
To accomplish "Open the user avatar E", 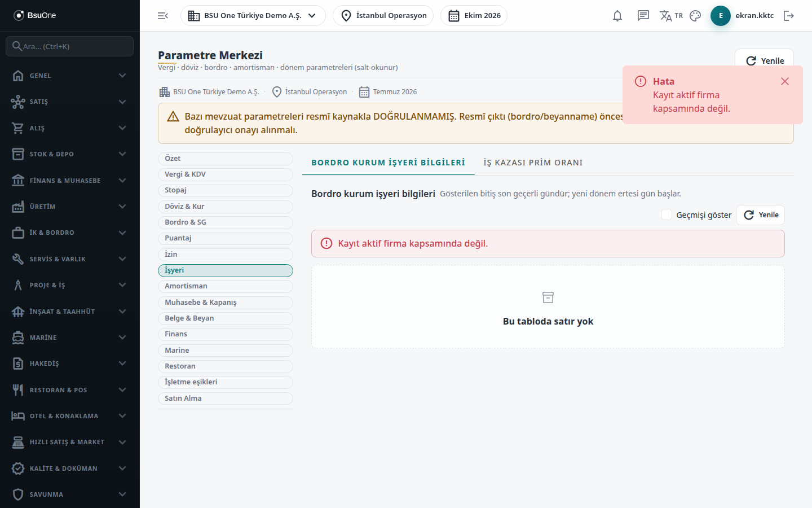I will tap(721, 16).
